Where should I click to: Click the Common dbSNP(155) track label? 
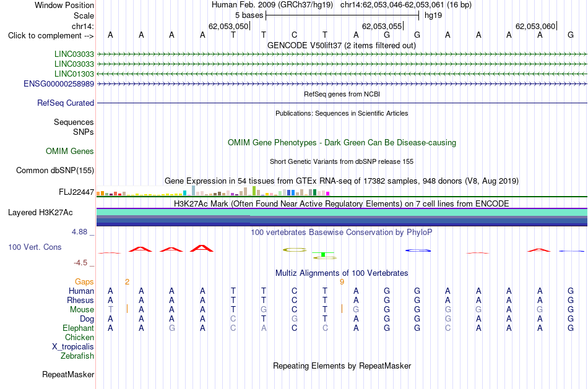(55, 170)
